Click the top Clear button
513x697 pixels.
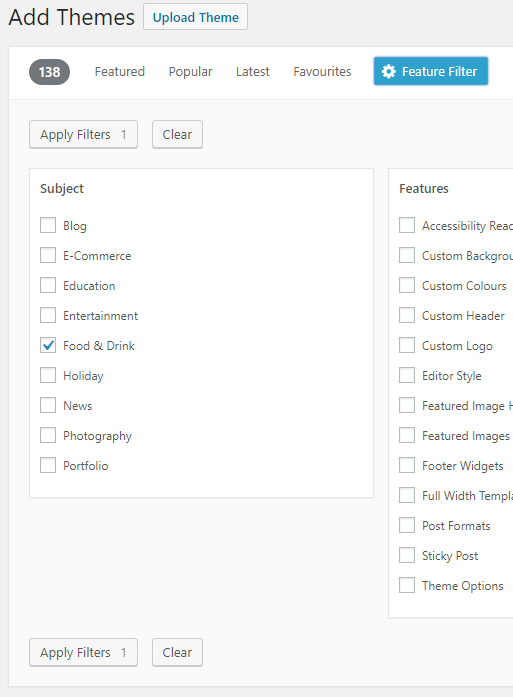(177, 135)
